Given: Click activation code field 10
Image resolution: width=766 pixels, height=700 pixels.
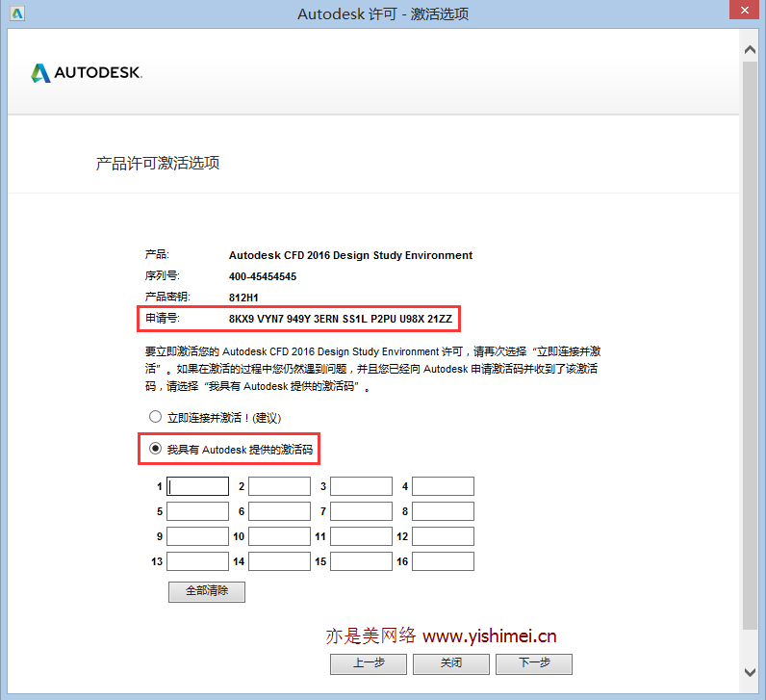Looking at the screenshot, I should coord(279,536).
